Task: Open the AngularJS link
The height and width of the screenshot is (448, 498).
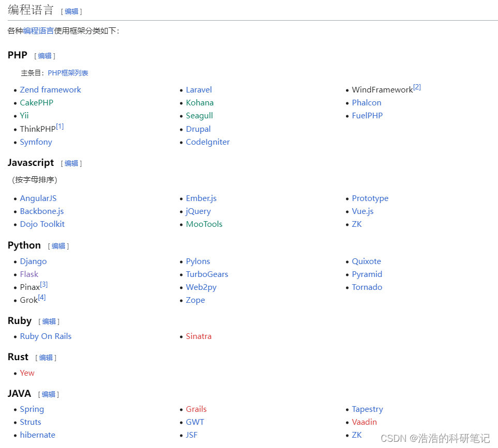Action: (38, 198)
